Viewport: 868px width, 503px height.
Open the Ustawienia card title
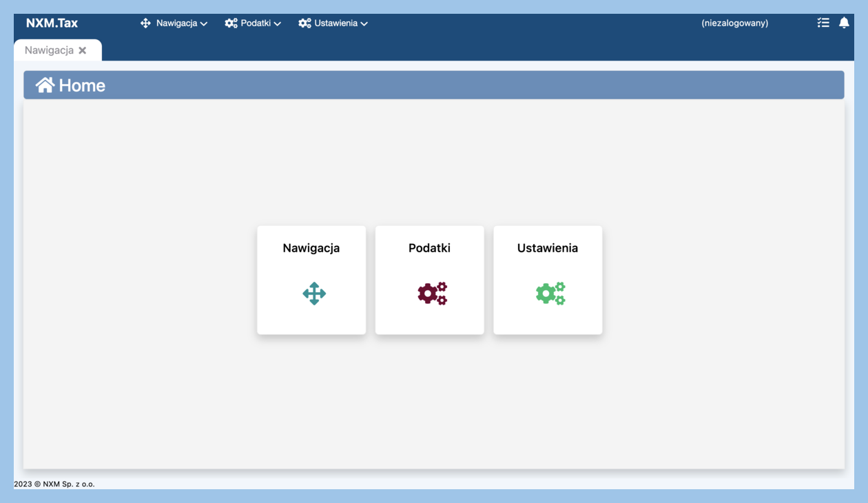(548, 248)
